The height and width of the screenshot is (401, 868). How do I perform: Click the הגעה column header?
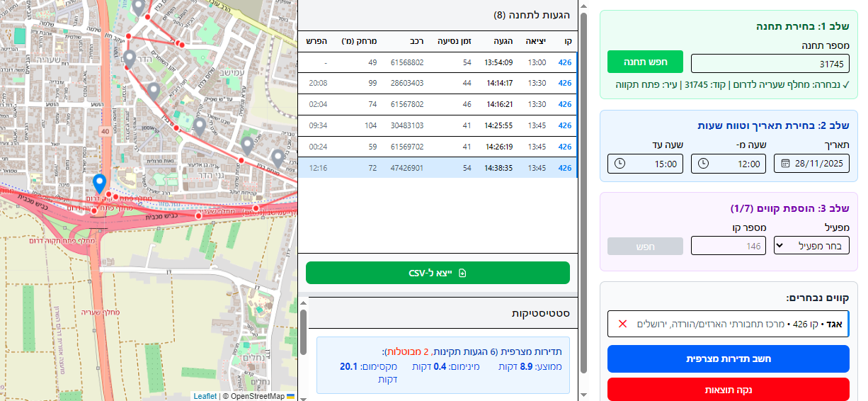pos(503,41)
